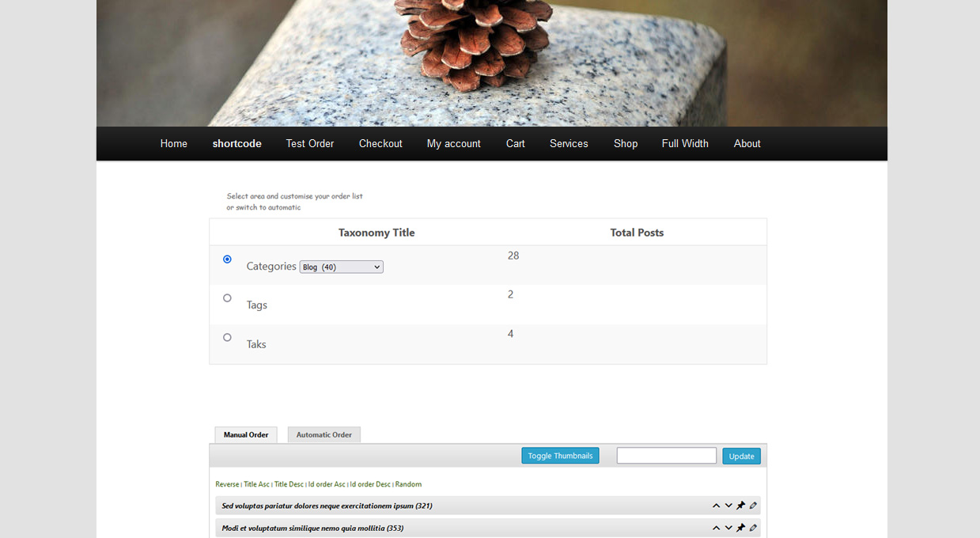This screenshot has width=980, height=538.
Task: Open the Shop menu item
Action: [x=625, y=144]
